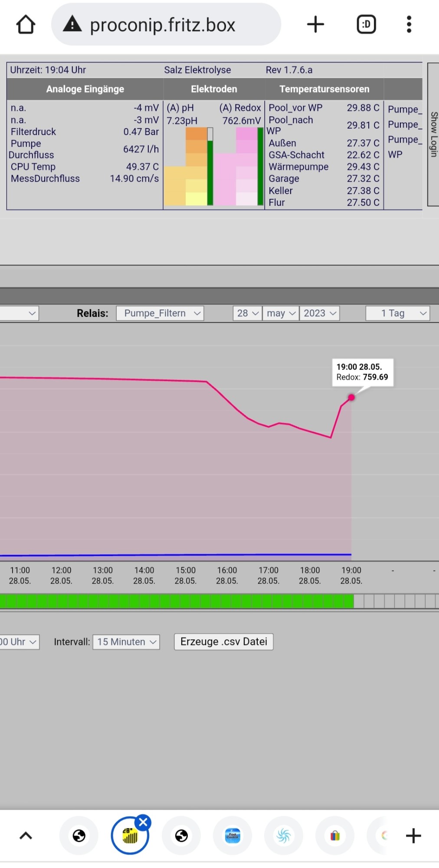Click the Rev 1.7.6.a version text
Screen dimensions: 439x868
pyautogui.click(x=289, y=70)
